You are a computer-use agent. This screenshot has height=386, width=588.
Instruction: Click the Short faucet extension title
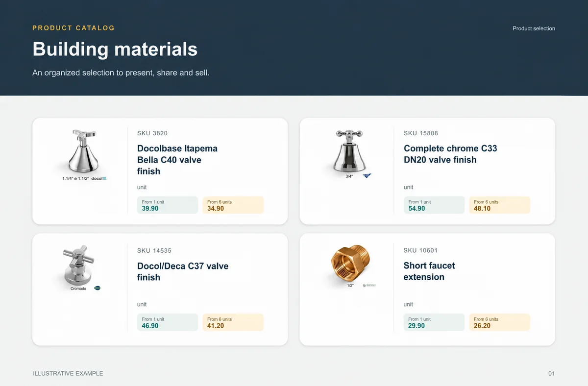429,271
